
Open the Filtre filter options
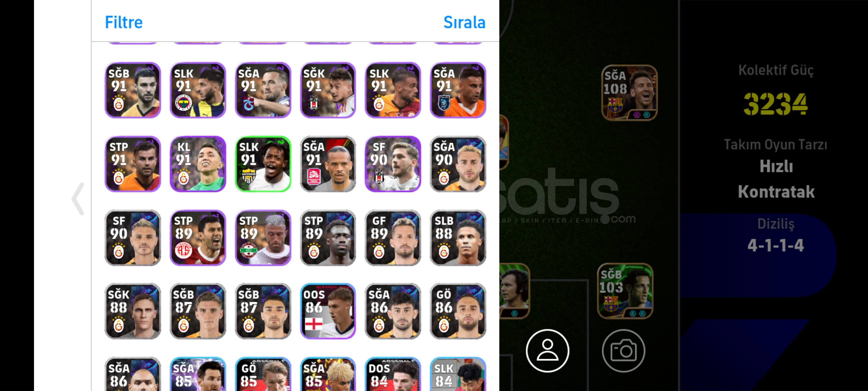pyautogui.click(x=124, y=22)
